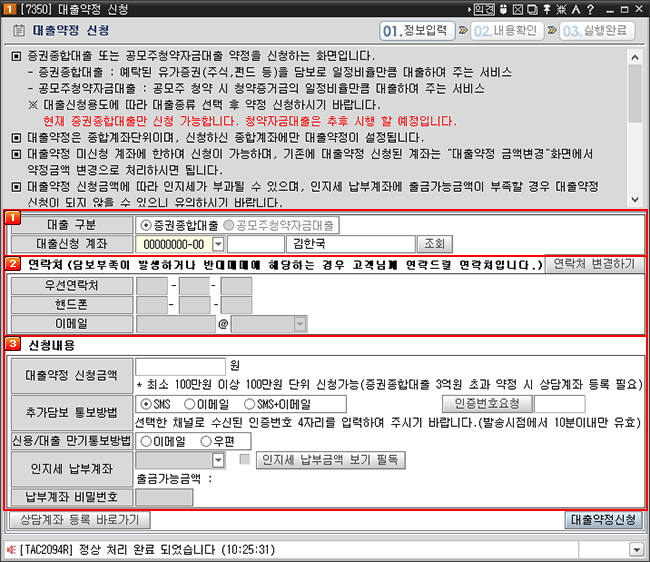
Task: Click the scrollbar thumb of the info text
Action: pyautogui.click(x=635, y=94)
